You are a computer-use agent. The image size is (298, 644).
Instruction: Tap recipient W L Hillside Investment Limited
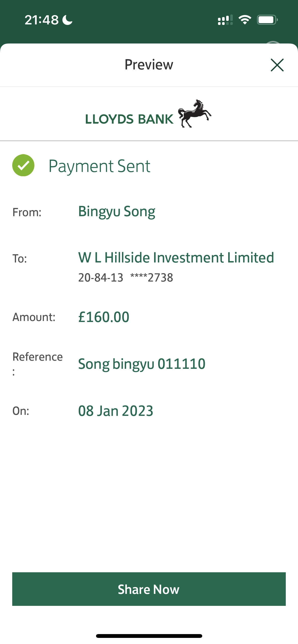tap(176, 257)
